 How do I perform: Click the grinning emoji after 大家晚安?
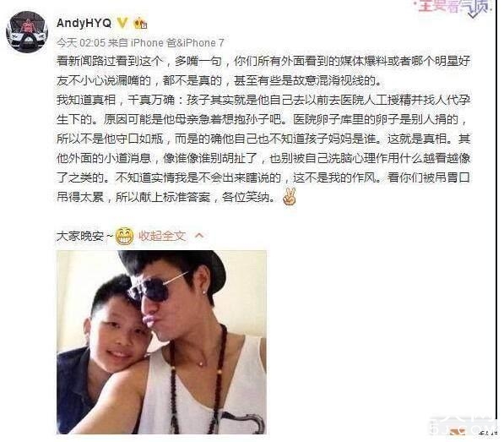(x=125, y=237)
